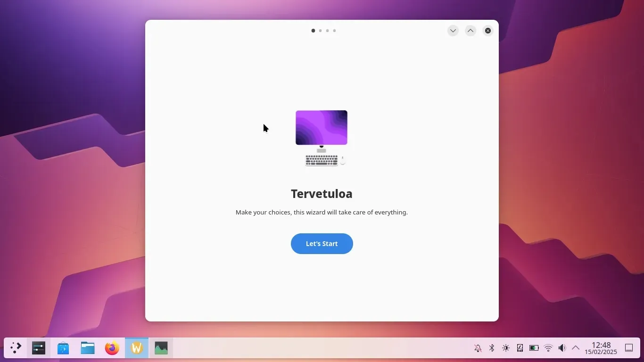The width and height of the screenshot is (644, 362).
Task: Maximize the welcome wizard window
Action: (471, 31)
